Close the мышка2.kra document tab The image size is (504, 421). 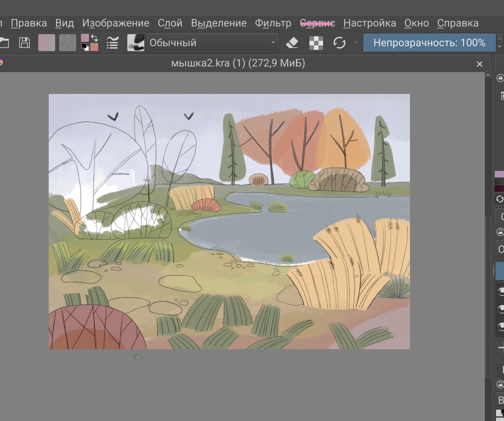[479, 64]
